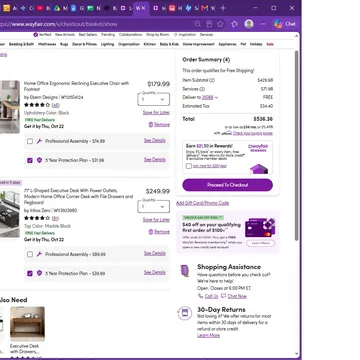The height and width of the screenshot is (360, 360).
Task: Click the wrench icon for $89.99 assembly
Action: click(x=39, y=254)
